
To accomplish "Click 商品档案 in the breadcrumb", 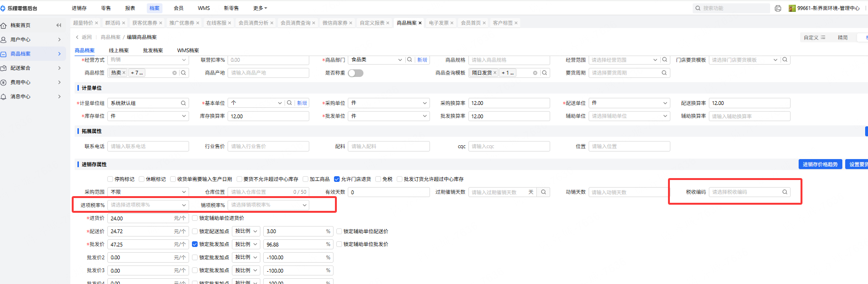I will 111,37.
